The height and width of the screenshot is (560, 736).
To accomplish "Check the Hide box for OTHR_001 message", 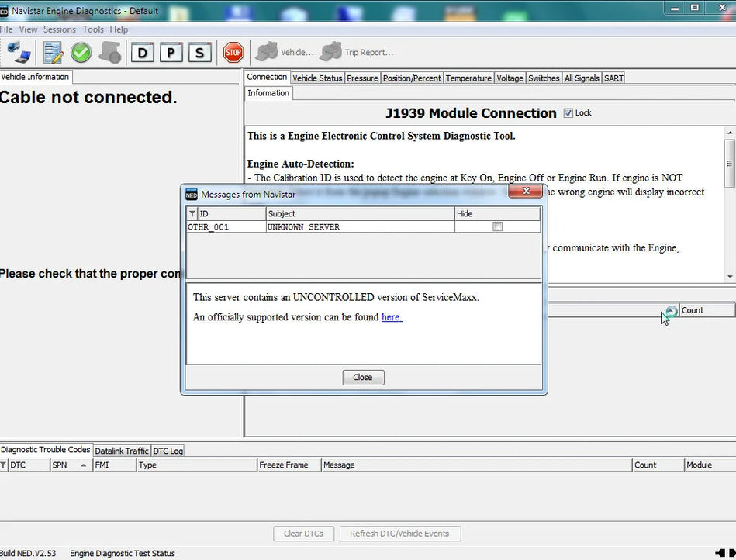I will (497, 227).
